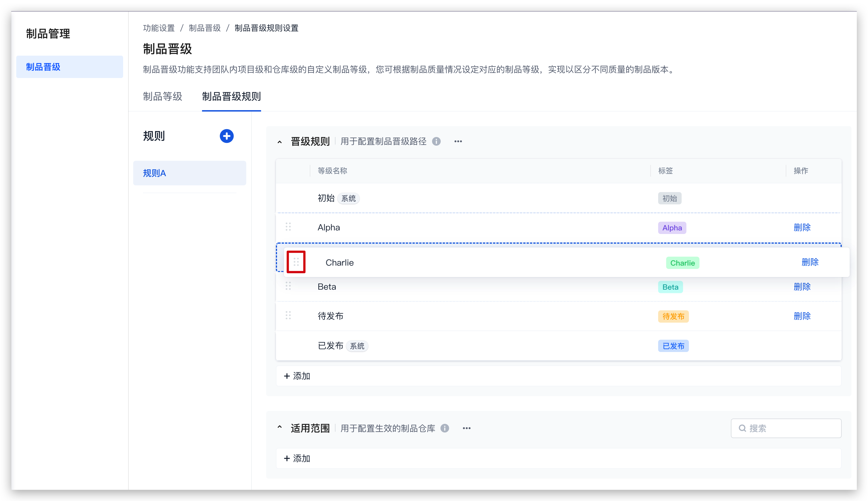Click the drag handle of the Alpha row
Image resolution: width=868 pixels, height=501 pixels.
288,227
